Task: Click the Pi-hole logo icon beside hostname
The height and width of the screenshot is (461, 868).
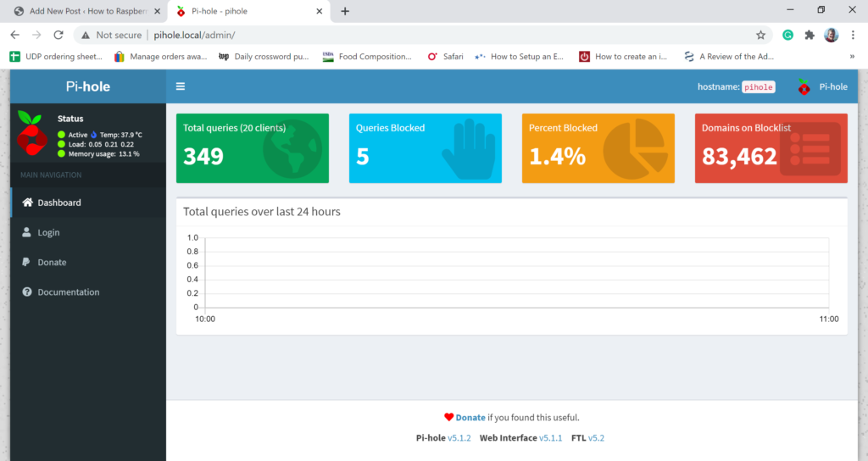Action: point(804,87)
